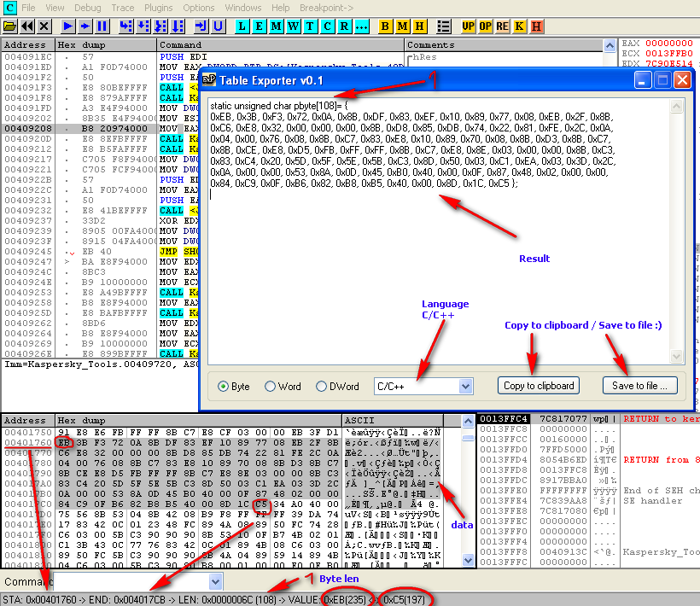This screenshot has height=606, width=700.
Task: Click the Pause execution icon
Action: click(102, 26)
